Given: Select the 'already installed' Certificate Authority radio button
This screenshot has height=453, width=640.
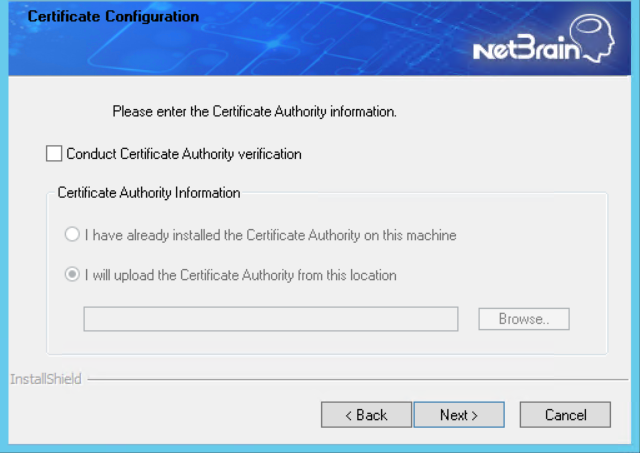Looking at the screenshot, I should 72,235.
